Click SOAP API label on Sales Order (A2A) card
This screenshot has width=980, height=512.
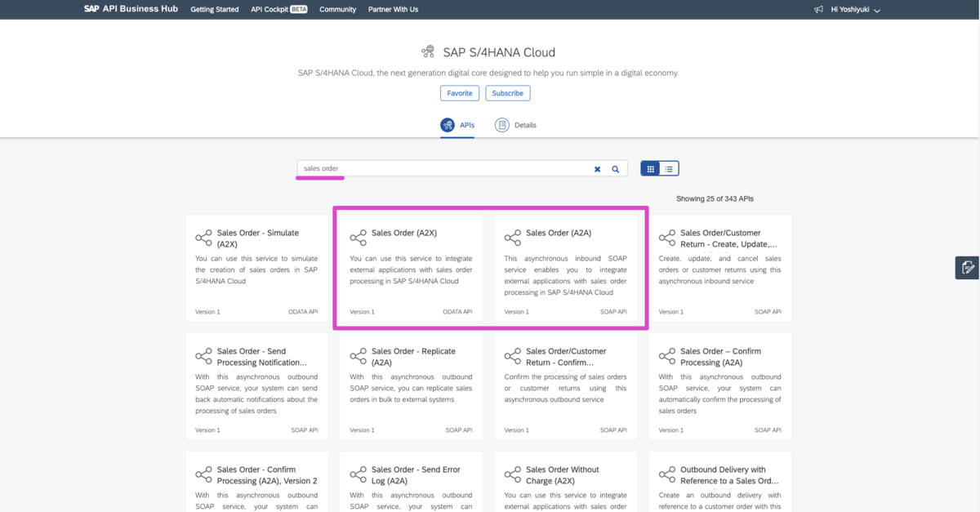(613, 312)
